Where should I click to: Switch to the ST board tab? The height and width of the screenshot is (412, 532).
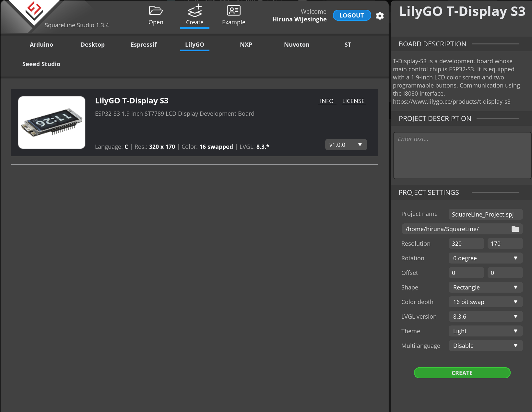348,45
